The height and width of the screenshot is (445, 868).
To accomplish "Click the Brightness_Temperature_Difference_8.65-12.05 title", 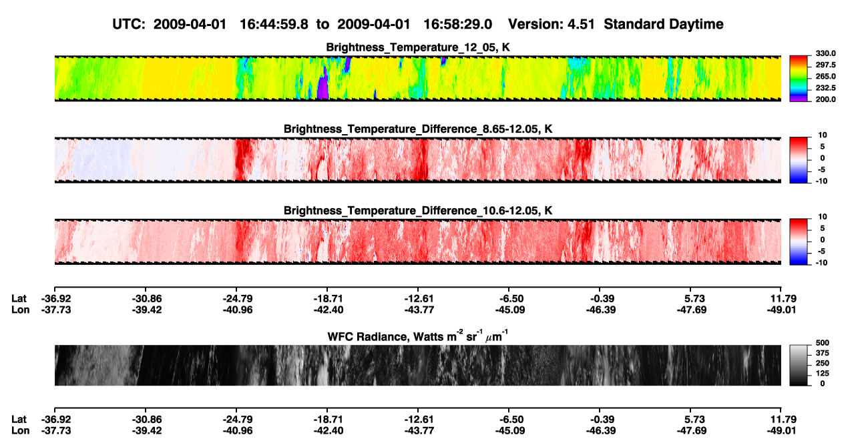I will click(418, 129).
